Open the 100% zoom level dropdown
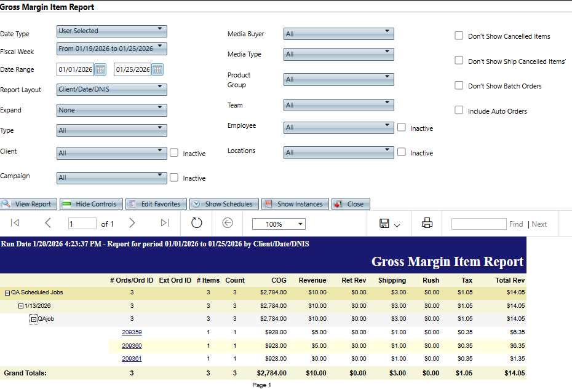Viewport: 572px width, 392px height. tap(279, 224)
